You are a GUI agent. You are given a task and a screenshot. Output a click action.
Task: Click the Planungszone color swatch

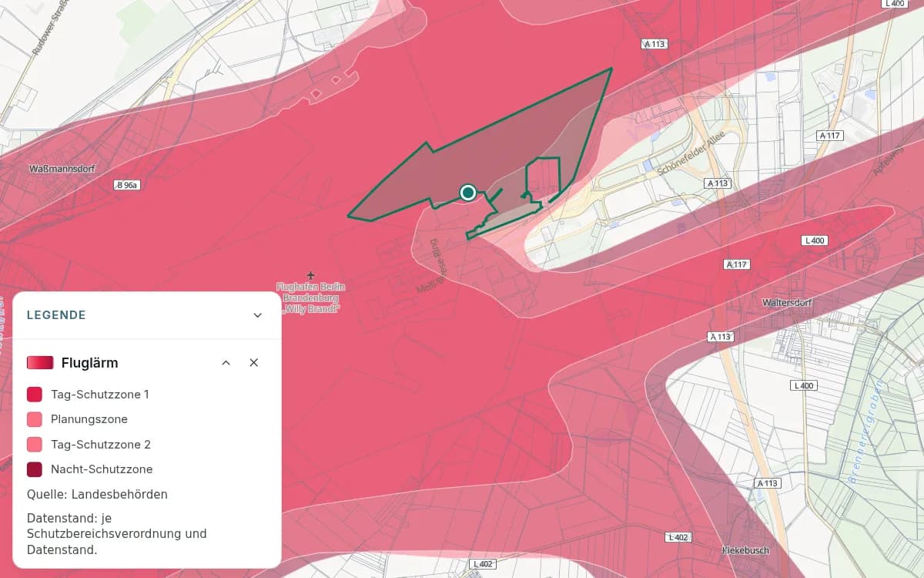[x=35, y=419]
